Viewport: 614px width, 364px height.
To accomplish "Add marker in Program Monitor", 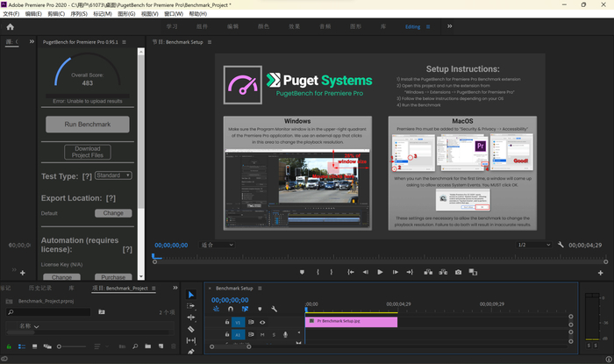I will [x=302, y=272].
